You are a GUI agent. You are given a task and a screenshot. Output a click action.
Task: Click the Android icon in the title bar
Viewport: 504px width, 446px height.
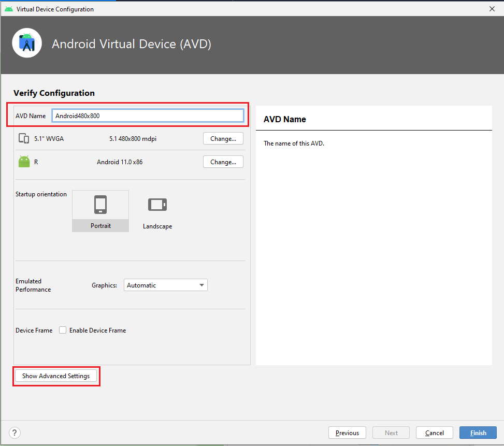click(9, 9)
